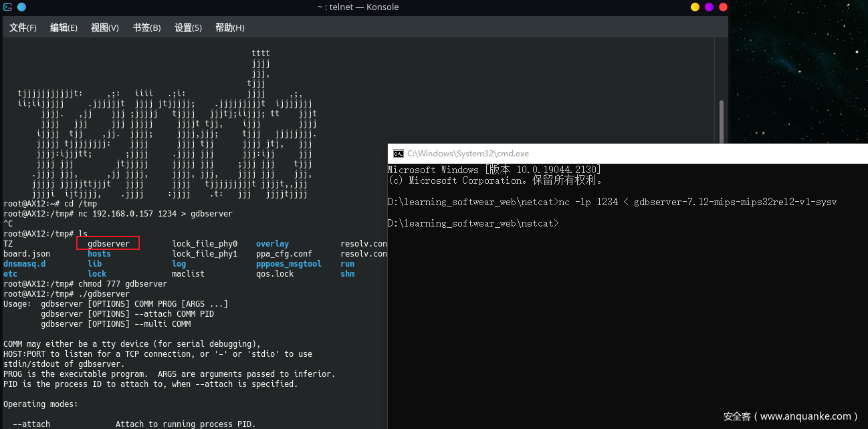This screenshot has height=429, width=868.
Task: Click the last D:\learning_softwear_web\netcat> prompt line
Action: (x=473, y=223)
